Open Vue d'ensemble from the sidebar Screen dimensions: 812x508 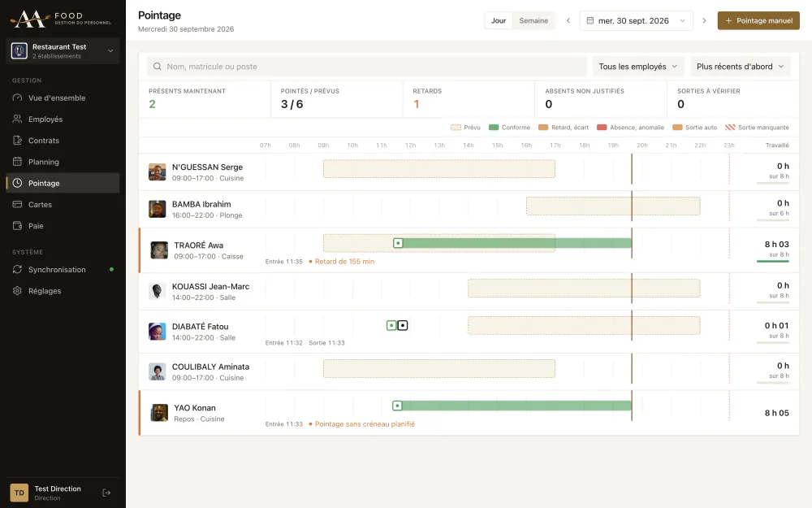pyautogui.click(x=63, y=98)
